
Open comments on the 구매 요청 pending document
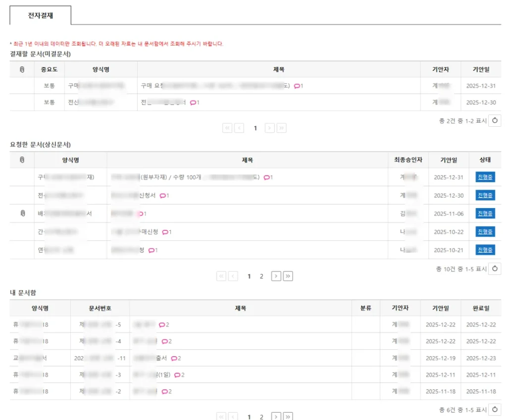pos(298,86)
